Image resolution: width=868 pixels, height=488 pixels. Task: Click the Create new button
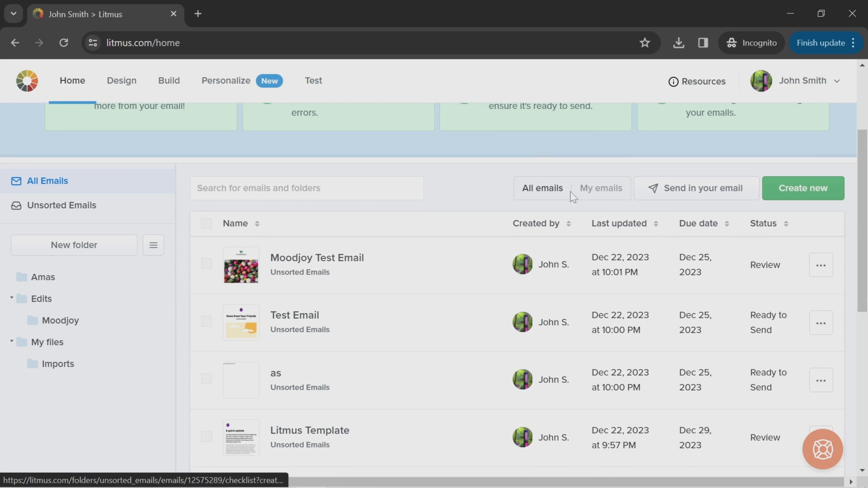803,188
